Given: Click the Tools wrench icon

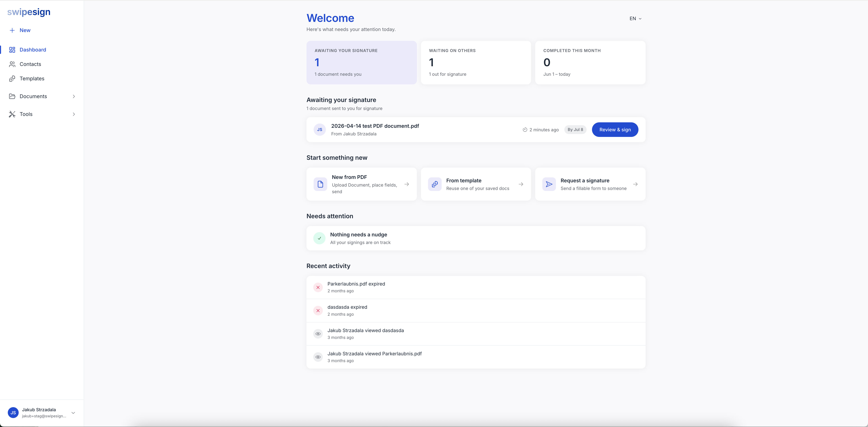Looking at the screenshot, I should (12, 114).
